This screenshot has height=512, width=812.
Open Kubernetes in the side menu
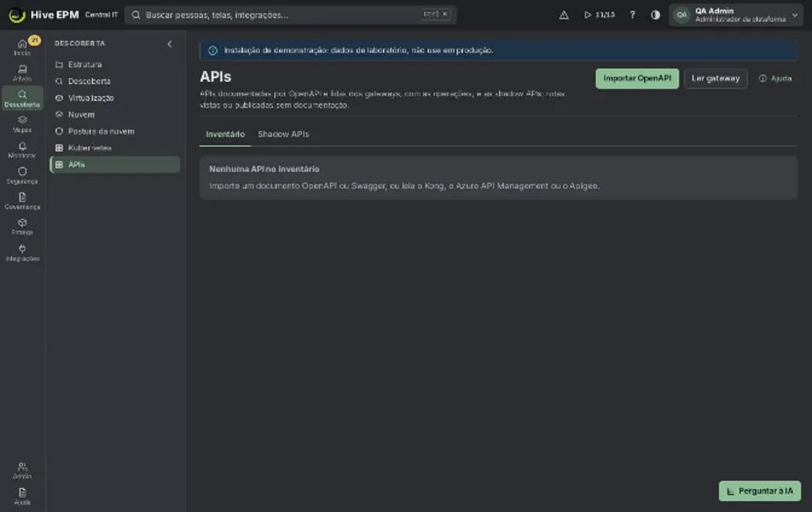pos(114,148)
